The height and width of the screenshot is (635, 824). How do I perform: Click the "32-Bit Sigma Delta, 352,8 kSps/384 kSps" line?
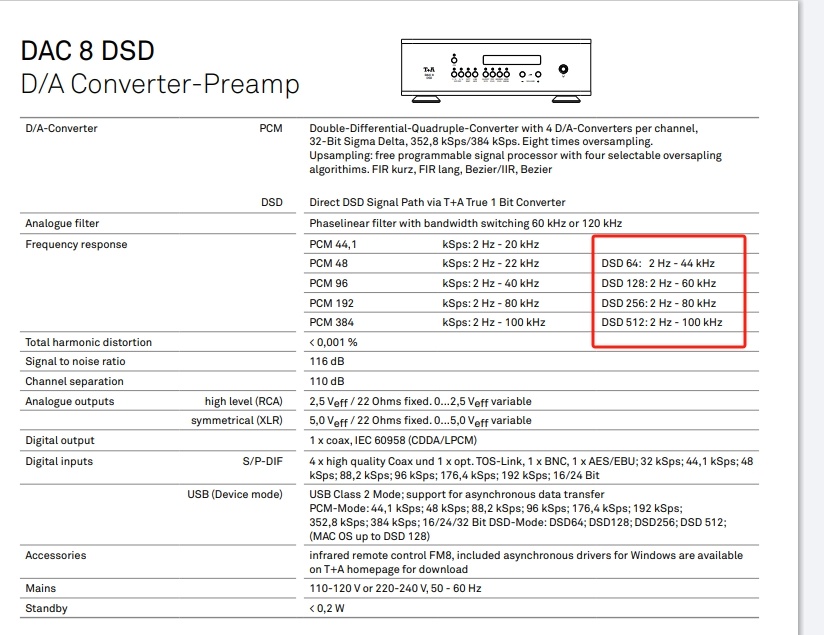(481, 141)
